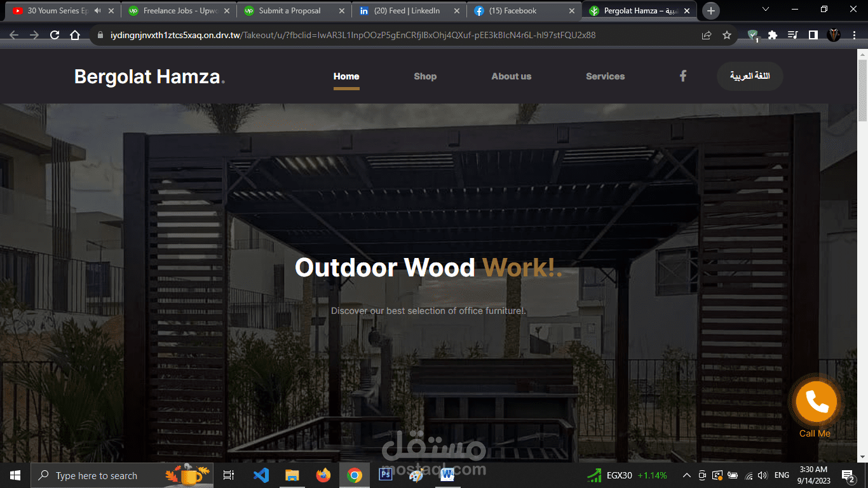Image resolution: width=868 pixels, height=488 pixels.
Task: Open the Extensions puzzle icon
Action: pyautogui.click(x=773, y=36)
